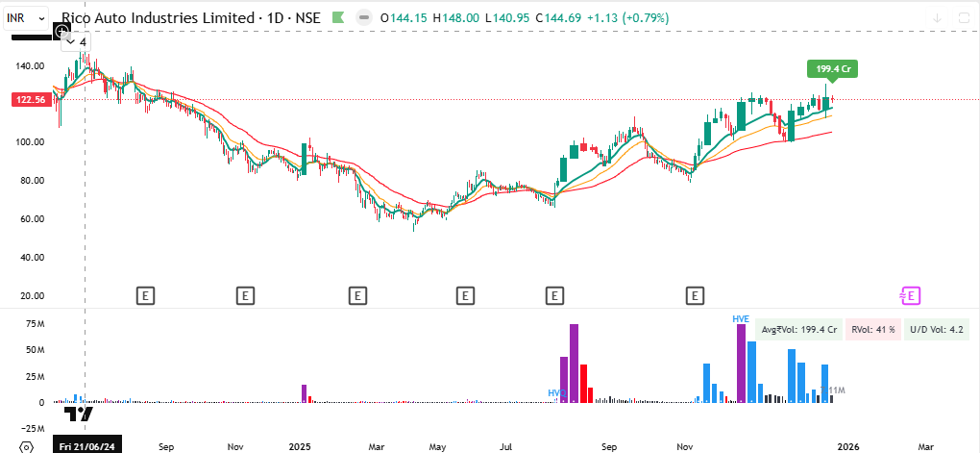Click the −25M volume axis label
Screen dimensions: 980x453
coord(33,429)
